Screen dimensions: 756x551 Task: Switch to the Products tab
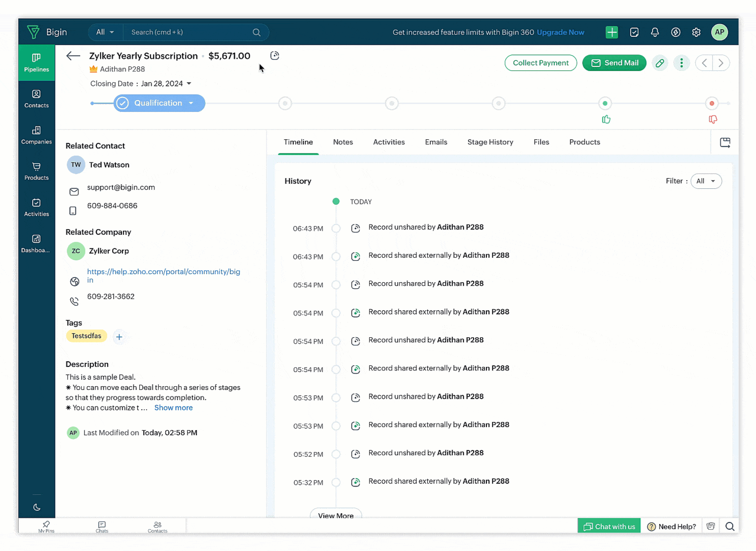click(585, 142)
